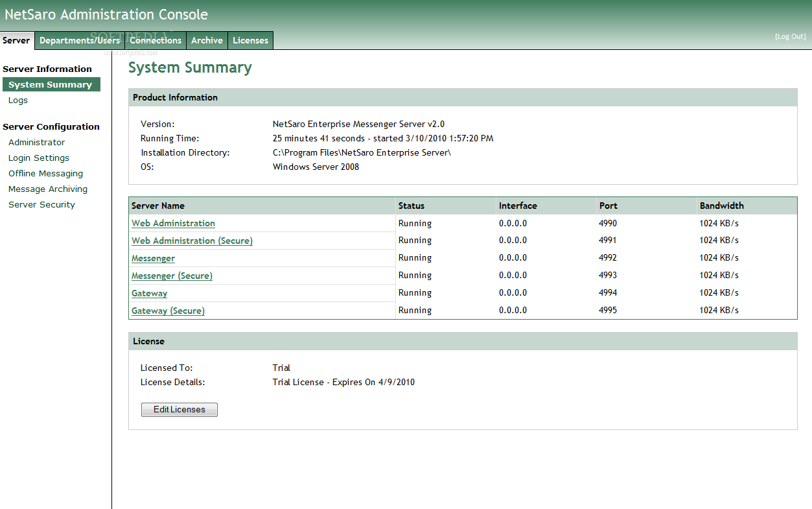
Task: Open Server Security settings
Action: (41, 204)
